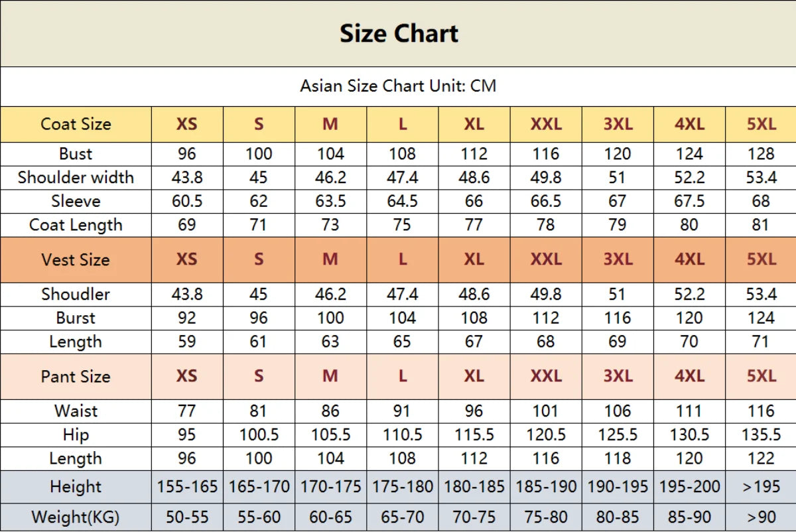796x532 pixels.
Task: Click the "Size Chart" title
Action: click(x=399, y=33)
